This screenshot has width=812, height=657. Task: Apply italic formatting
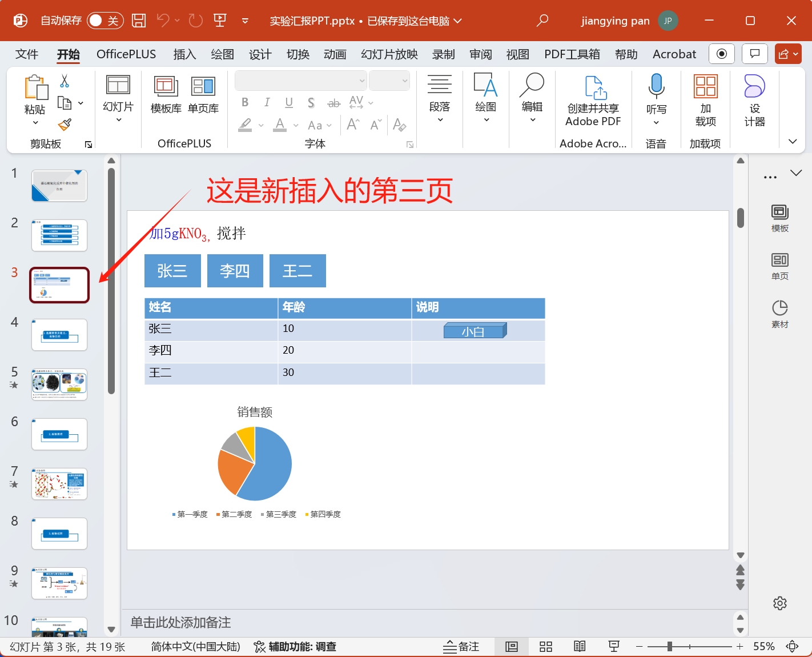coord(267,103)
